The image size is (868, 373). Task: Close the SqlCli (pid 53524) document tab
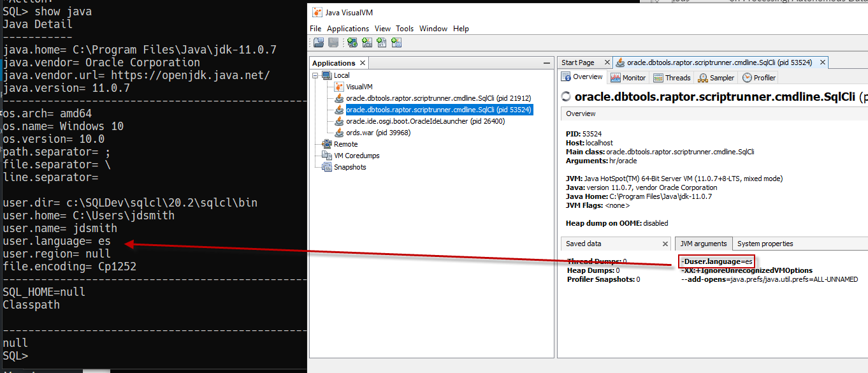(x=823, y=62)
